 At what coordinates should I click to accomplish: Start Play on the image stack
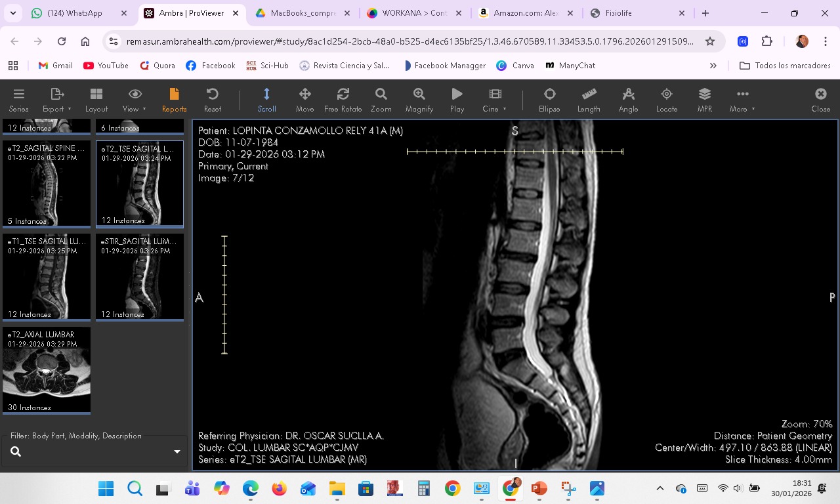click(457, 100)
